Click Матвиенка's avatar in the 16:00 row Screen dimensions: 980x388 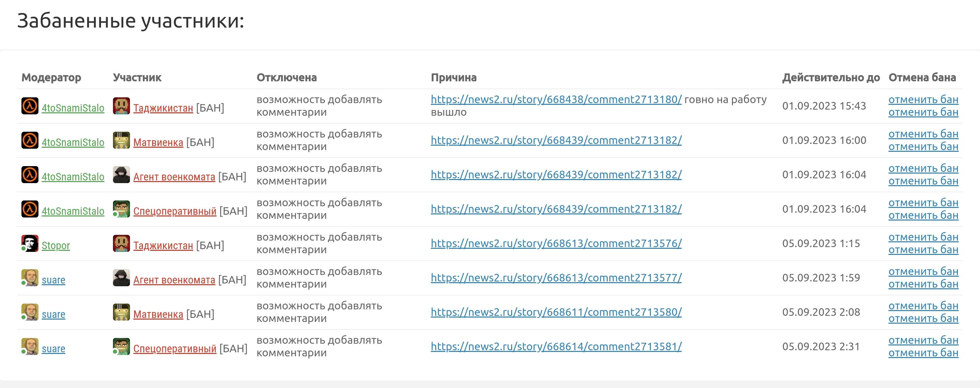tap(121, 140)
